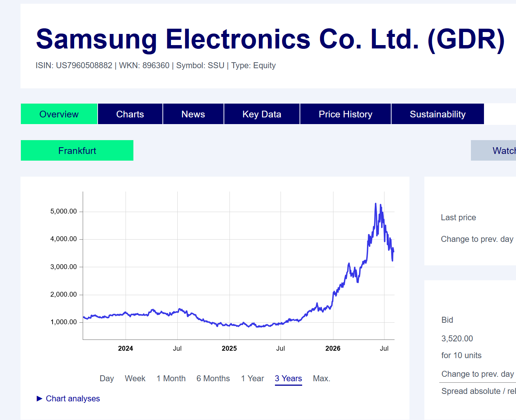Click the Watchlist button
Viewport: 516px width, 420px height.
coord(493,151)
